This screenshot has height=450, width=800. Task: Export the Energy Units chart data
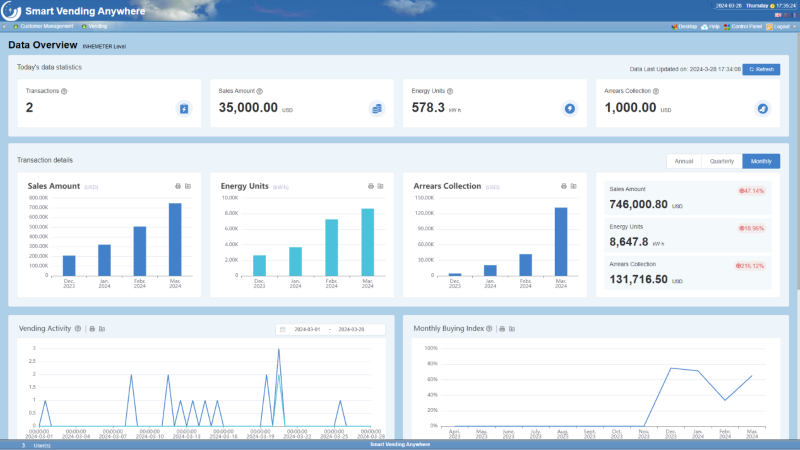click(381, 186)
